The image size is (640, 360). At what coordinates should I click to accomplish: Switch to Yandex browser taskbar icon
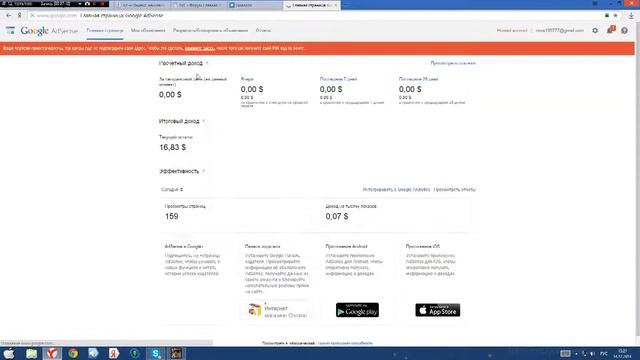52,353
